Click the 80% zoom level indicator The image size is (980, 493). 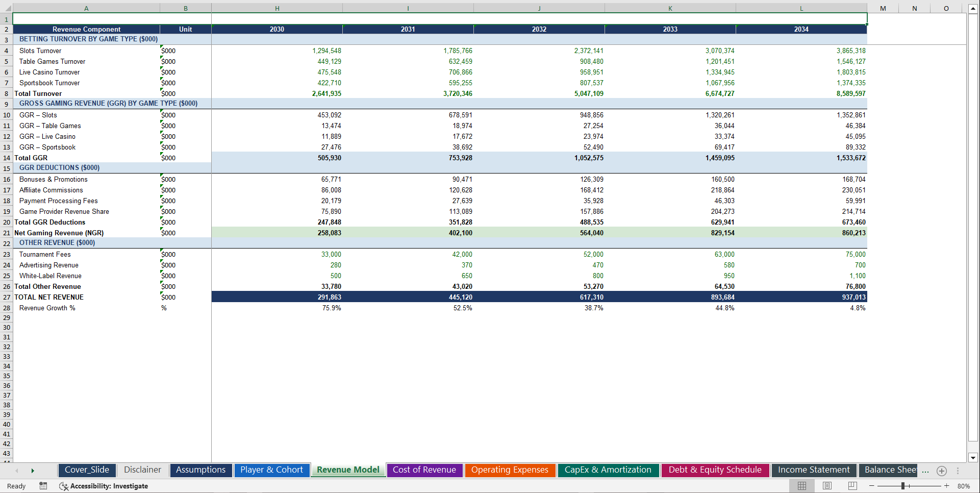point(963,486)
